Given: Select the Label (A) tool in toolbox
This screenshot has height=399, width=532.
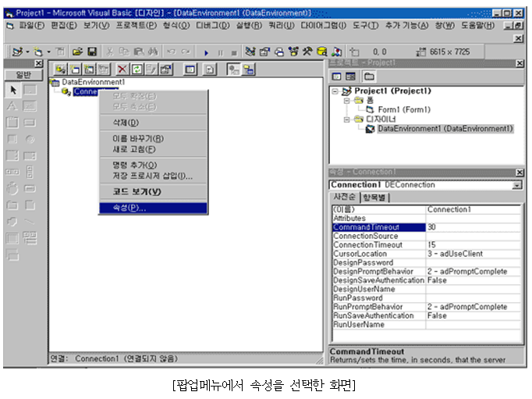Looking at the screenshot, I should click(x=12, y=106).
